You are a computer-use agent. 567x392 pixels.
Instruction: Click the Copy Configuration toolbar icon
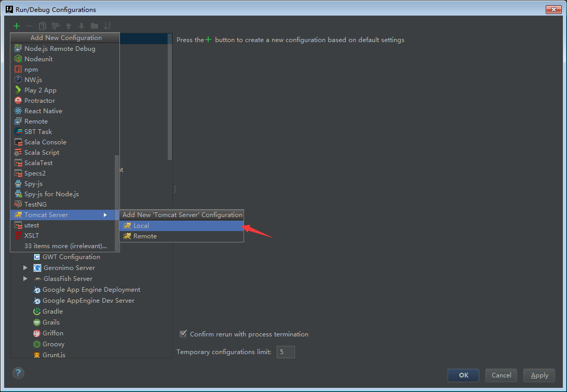pyautogui.click(x=43, y=26)
